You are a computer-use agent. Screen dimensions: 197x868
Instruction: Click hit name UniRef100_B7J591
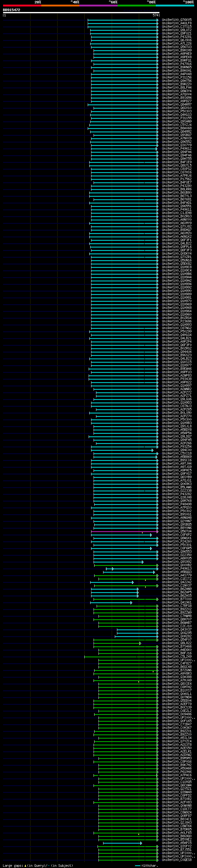(x=177, y=850)
